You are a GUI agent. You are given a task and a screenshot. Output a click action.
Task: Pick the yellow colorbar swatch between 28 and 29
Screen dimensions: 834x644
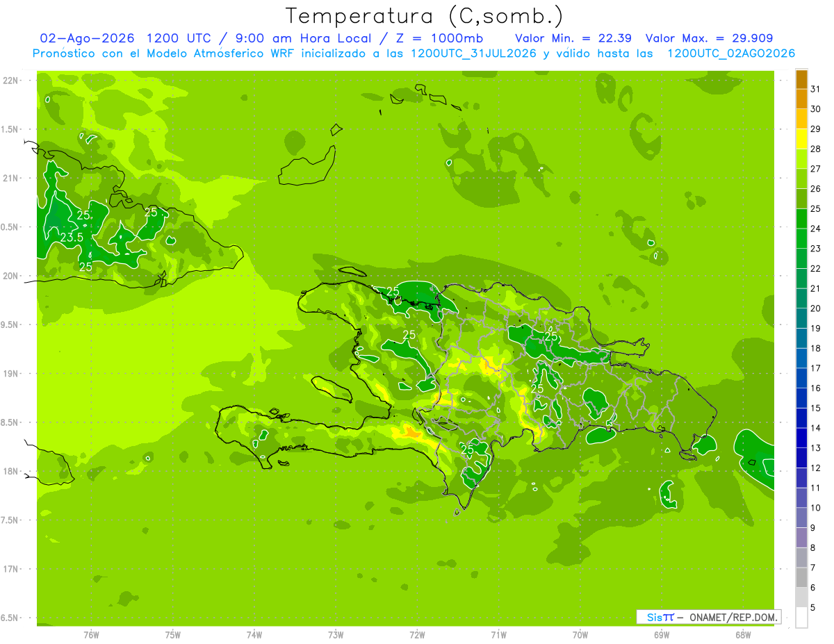click(801, 139)
